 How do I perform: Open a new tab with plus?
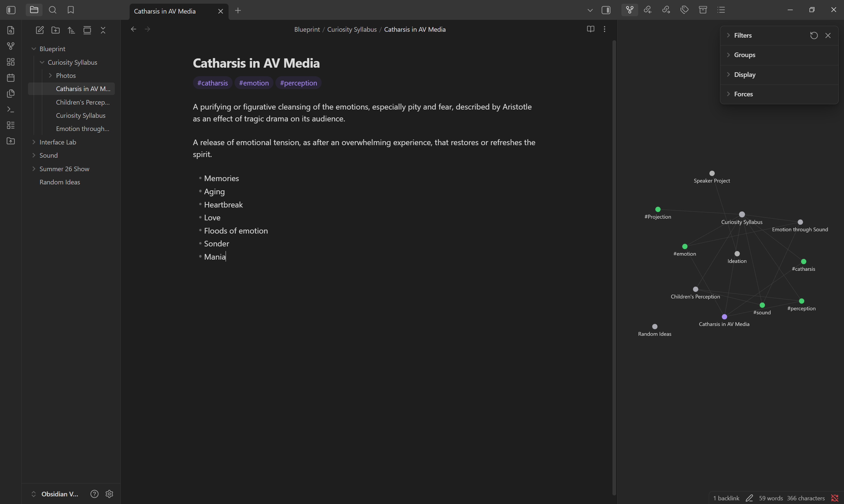(x=238, y=10)
